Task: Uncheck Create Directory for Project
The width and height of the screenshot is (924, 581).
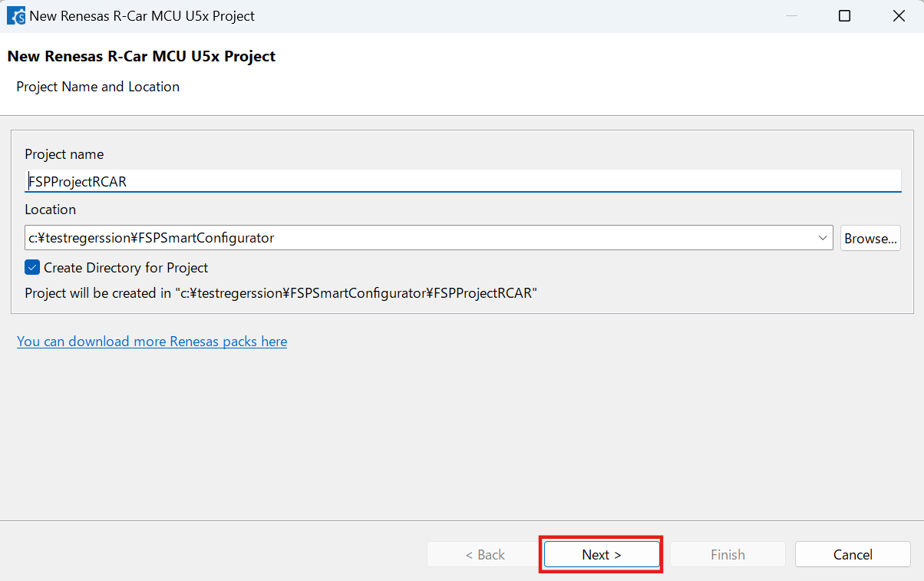Action: point(32,267)
